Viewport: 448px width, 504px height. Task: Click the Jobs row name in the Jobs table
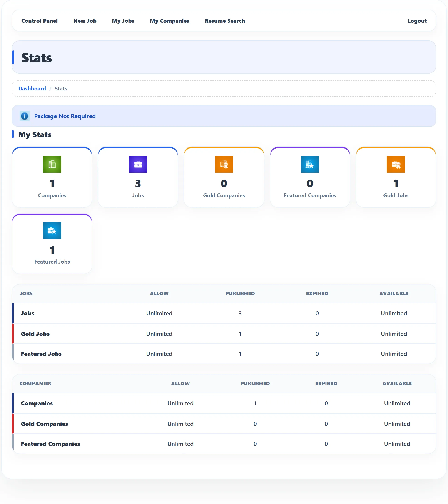pos(27,313)
